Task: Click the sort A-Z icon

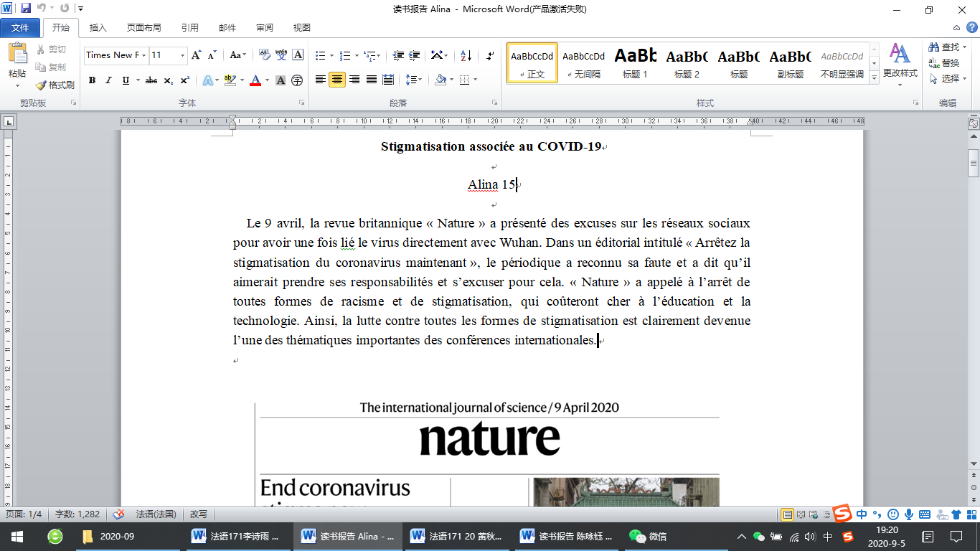Action: [x=466, y=55]
